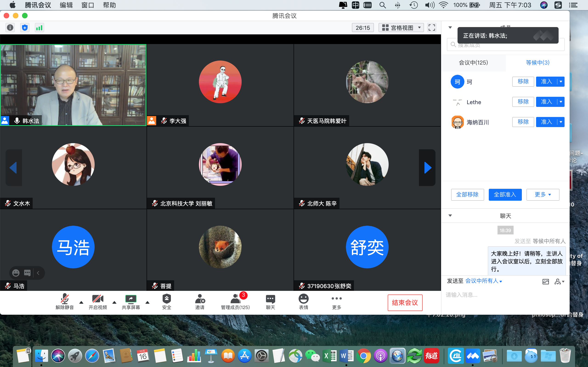Open the meeting info icon
588x367 pixels.
click(x=10, y=28)
